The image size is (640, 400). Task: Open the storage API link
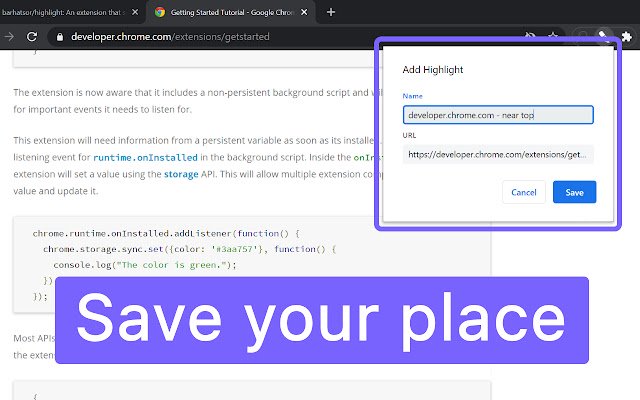click(x=181, y=174)
